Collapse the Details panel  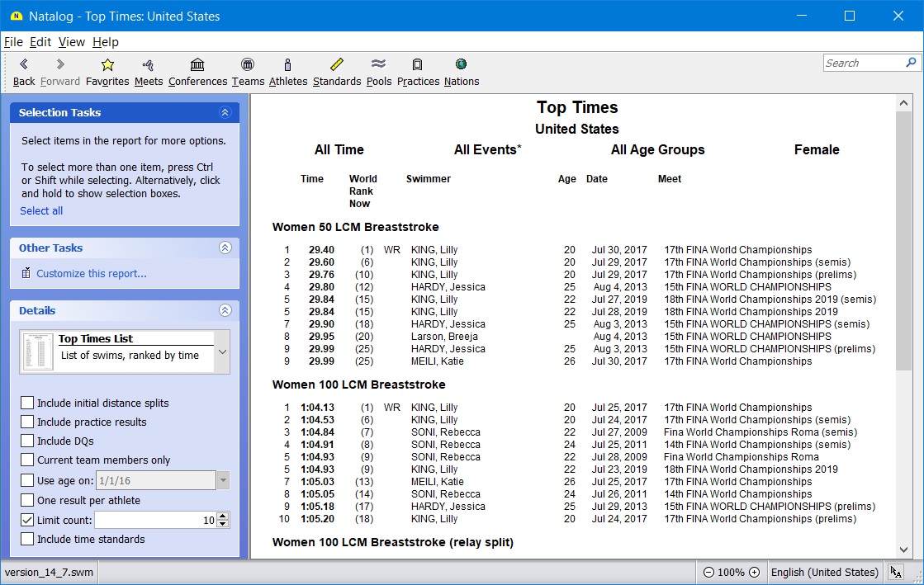tap(225, 311)
